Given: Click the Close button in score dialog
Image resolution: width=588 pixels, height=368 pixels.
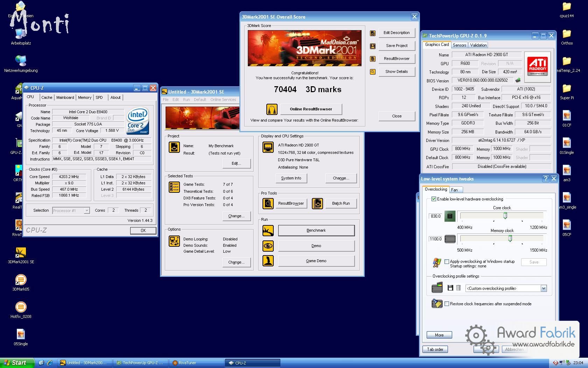Looking at the screenshot, I should [397, 116].
